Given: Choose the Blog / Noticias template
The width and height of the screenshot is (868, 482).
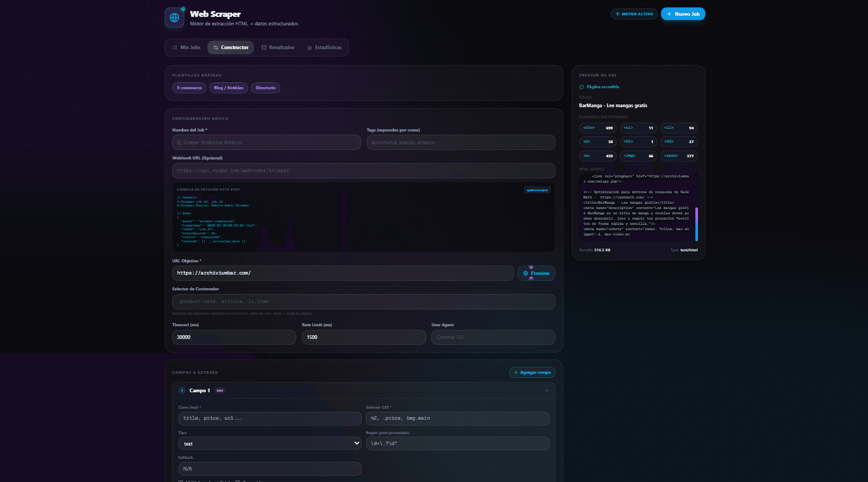Looking at the screenshot, I should pyautogui.click(x=229, y=88).
